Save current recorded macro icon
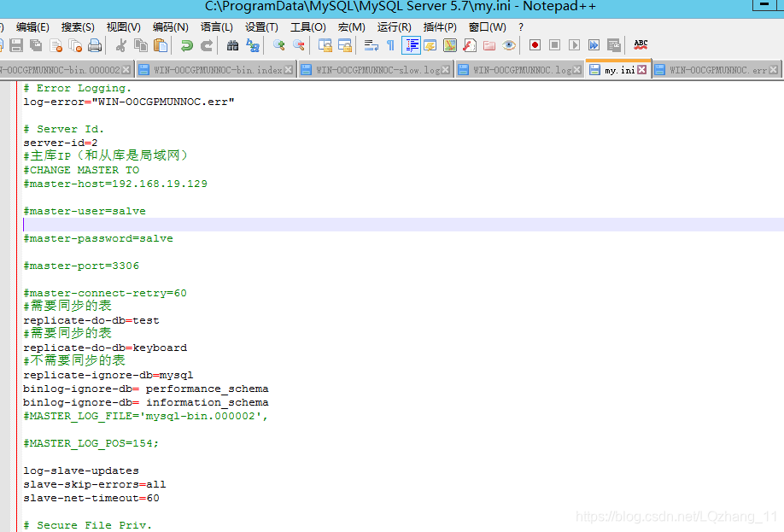 [x=614, y=45]
